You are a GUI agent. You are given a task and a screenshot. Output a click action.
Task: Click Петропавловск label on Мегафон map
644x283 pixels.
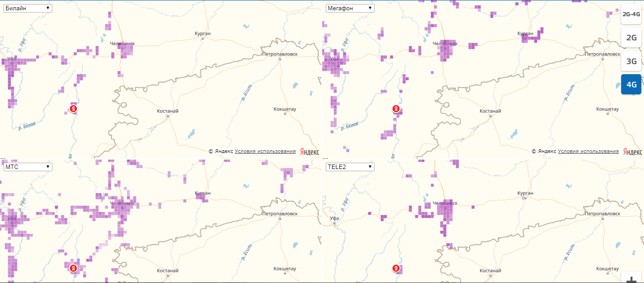point(602,54)
